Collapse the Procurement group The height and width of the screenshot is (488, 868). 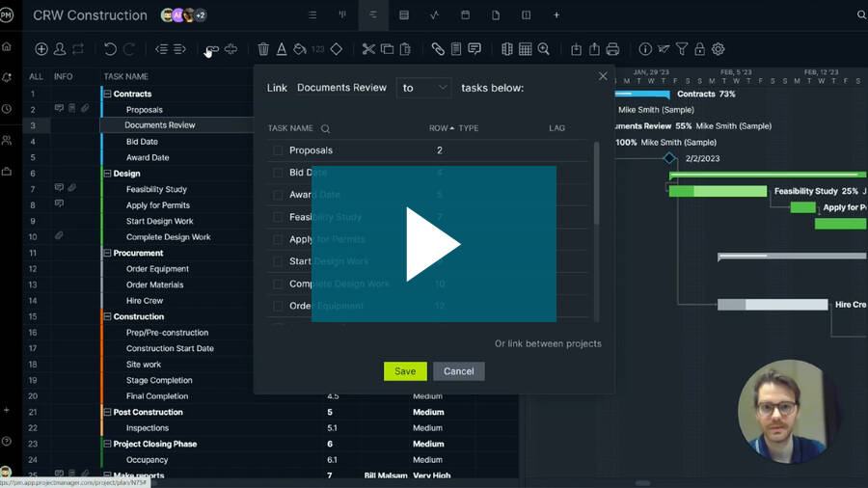tap(107, 253)
